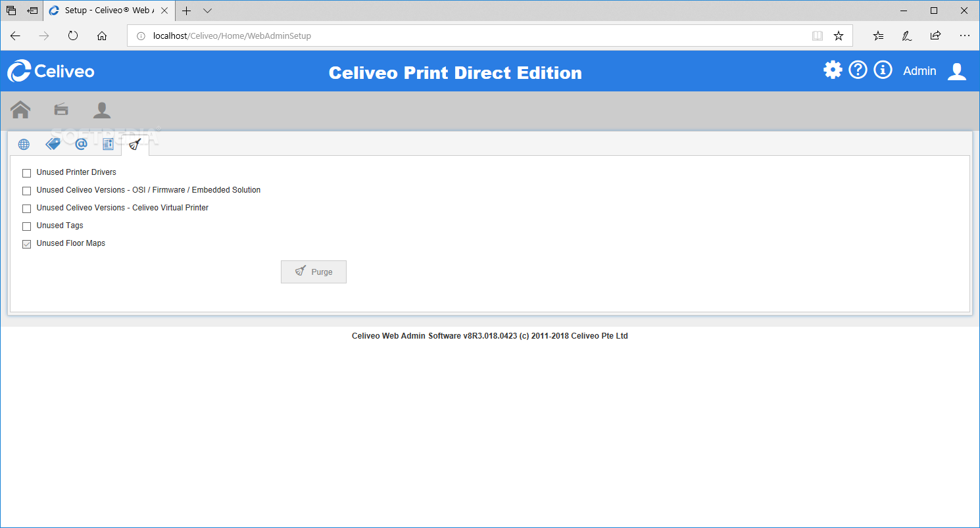Open the Admin user profile icon

coord(957,72)
